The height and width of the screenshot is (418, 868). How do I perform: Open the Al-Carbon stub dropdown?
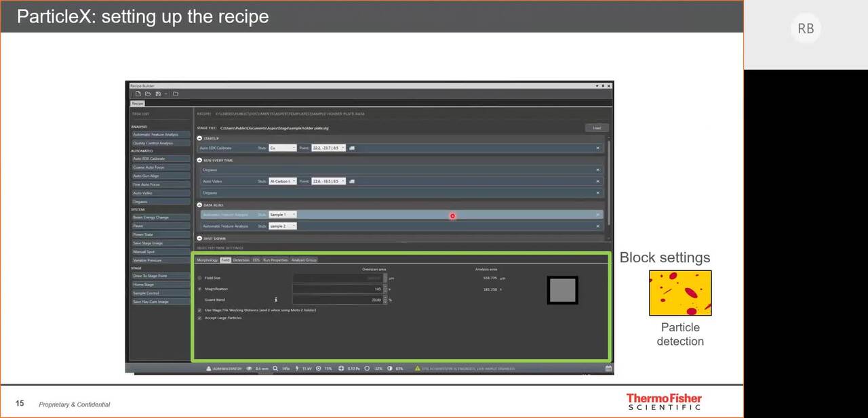(x=282, y=181)
